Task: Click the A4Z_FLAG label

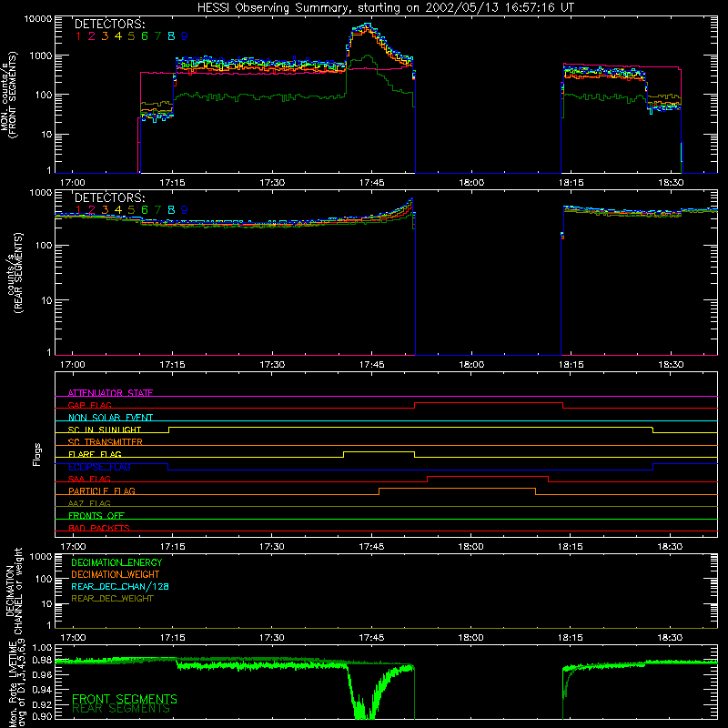Action: 89,503
